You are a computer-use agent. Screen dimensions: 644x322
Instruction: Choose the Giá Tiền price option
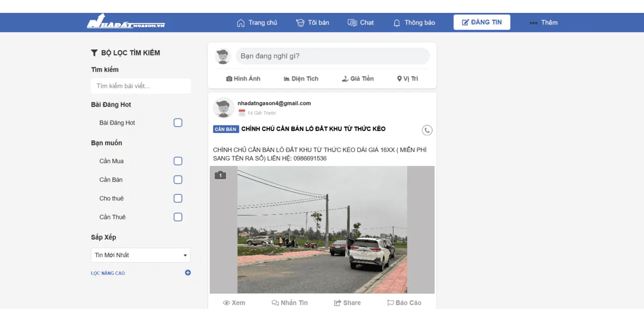(357, 78)
